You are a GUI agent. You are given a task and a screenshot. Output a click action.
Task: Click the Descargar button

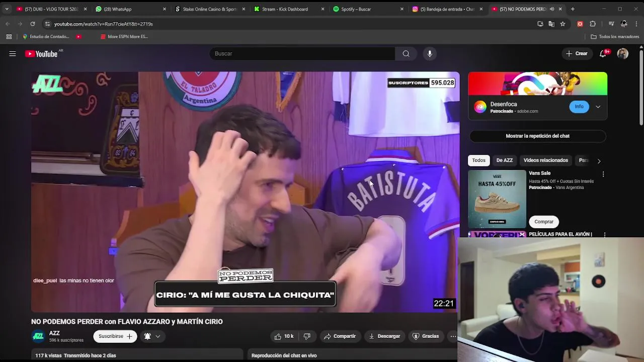pyautogui.click(x=384, y=336)
